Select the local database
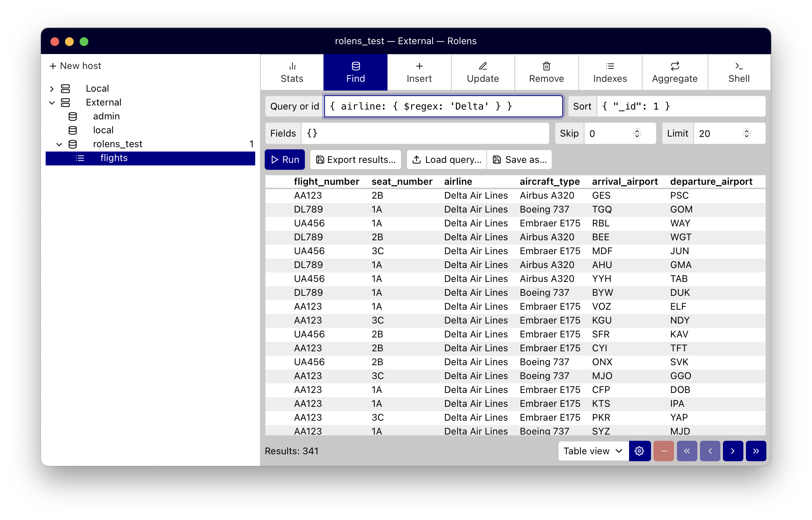The height and width of the screenshot is (520, 812). (x=103, y=130)
